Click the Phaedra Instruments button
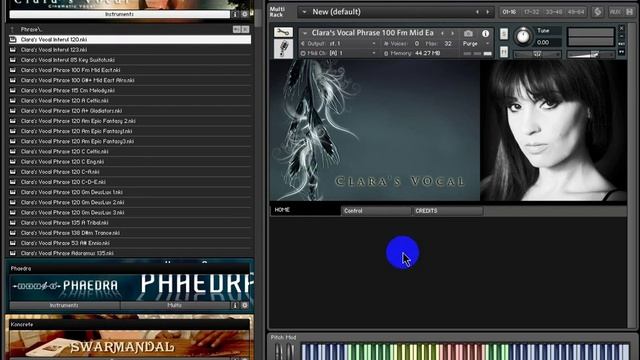 click(x=64, y=305)
